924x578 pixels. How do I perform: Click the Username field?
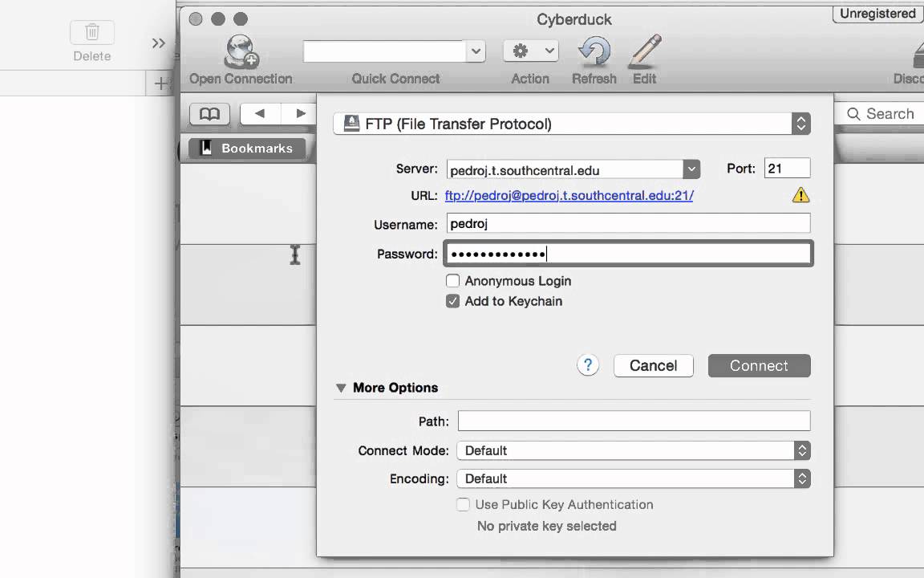coord(628,223)
